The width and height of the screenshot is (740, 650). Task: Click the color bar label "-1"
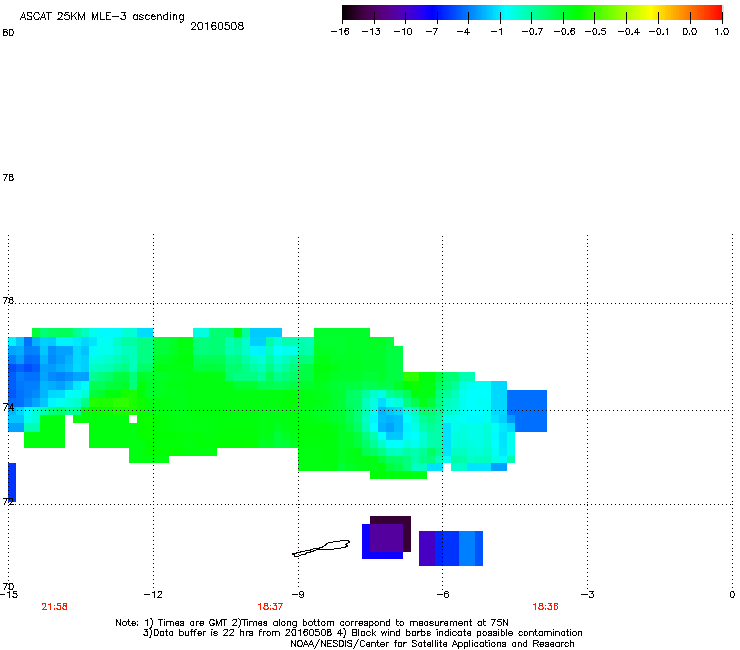496,32
